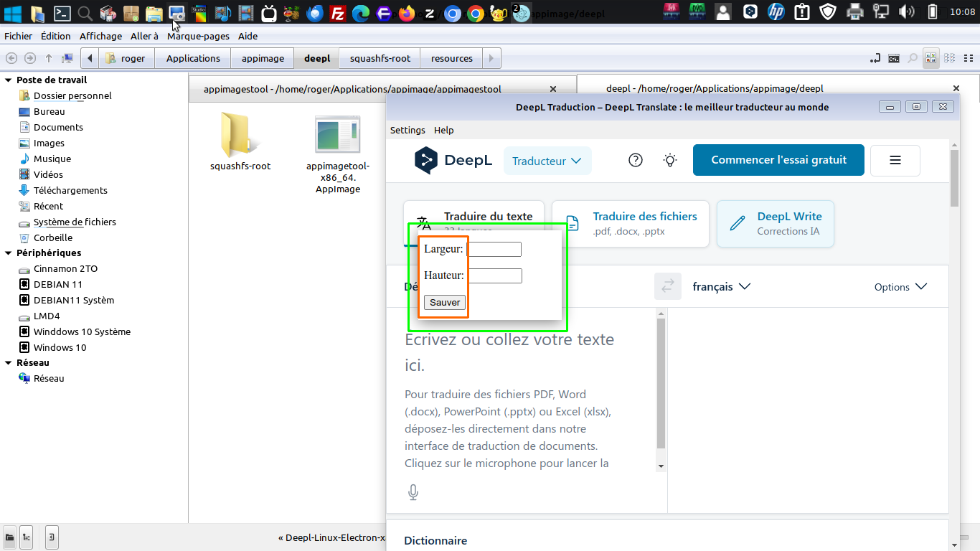The width and height of the screenshot is (980, 551).
Task: Open terminal in current folder toolbar icon
Action: pyautogui.click(x=894, y=59)
